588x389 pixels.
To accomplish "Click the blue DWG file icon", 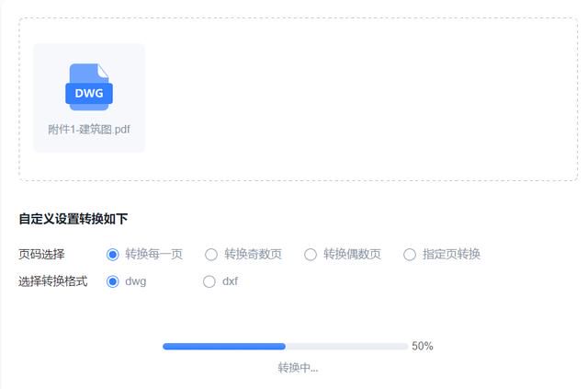I will click(89, 87).
